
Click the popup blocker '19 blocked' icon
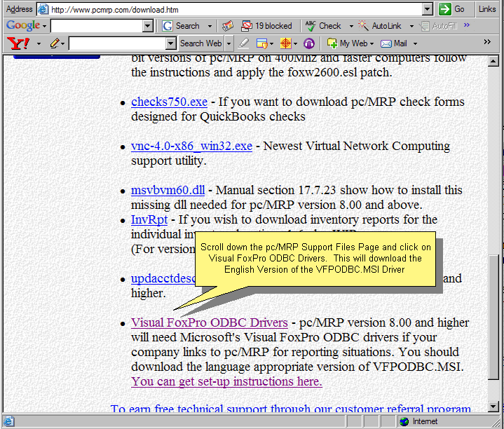[x=247, y=26]
